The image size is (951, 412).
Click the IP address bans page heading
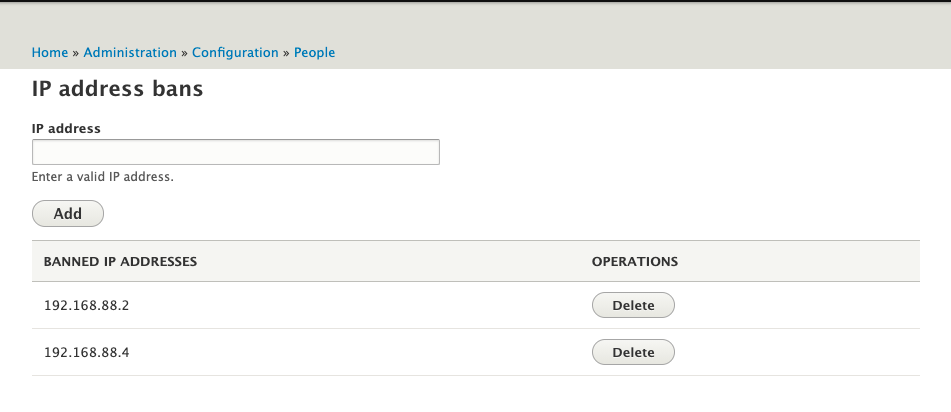tap(118, 89)
